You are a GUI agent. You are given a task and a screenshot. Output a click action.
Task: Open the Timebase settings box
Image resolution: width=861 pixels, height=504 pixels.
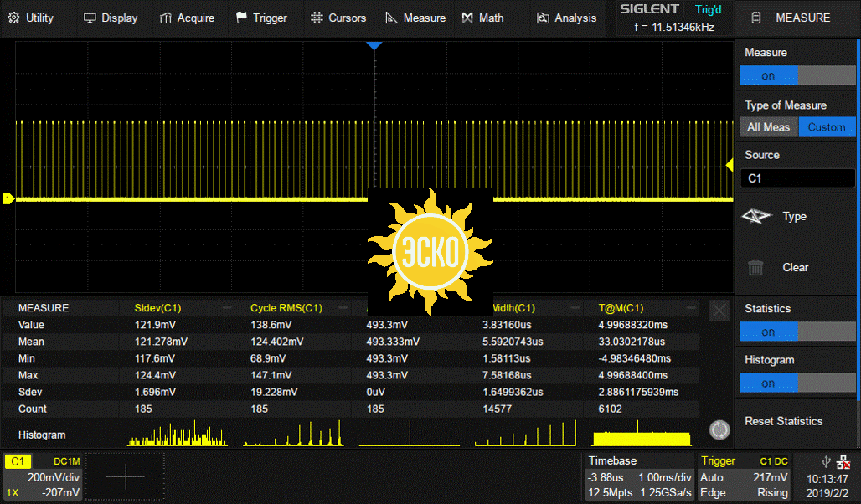(638, 476)
